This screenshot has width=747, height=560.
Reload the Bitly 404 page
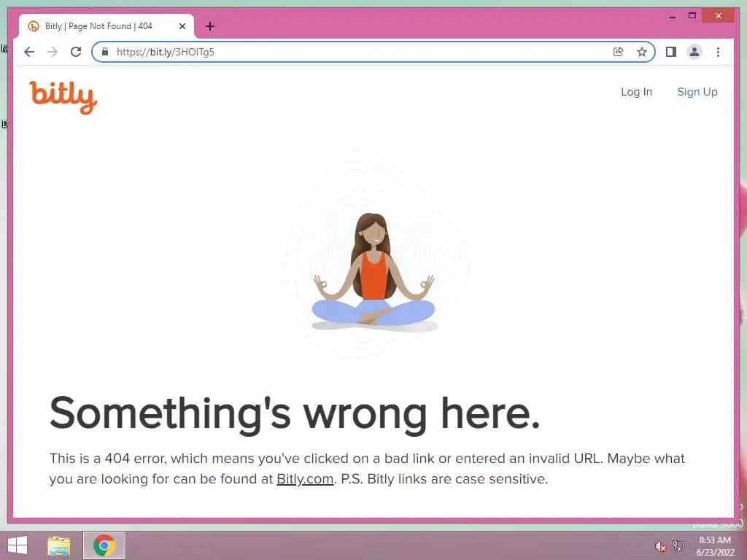click(76, 52)
